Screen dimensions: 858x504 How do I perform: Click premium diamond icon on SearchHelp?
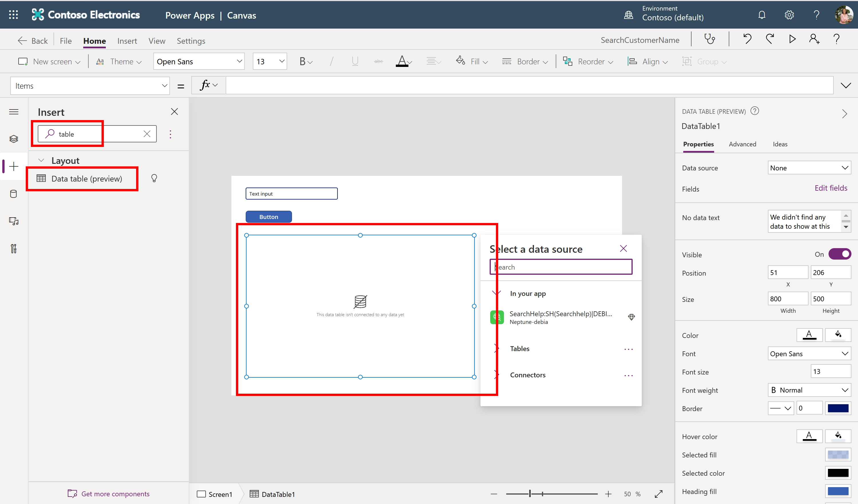631,317
